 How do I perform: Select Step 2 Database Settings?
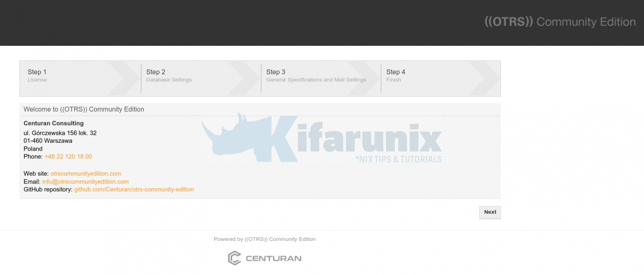(x=169, y=76)
